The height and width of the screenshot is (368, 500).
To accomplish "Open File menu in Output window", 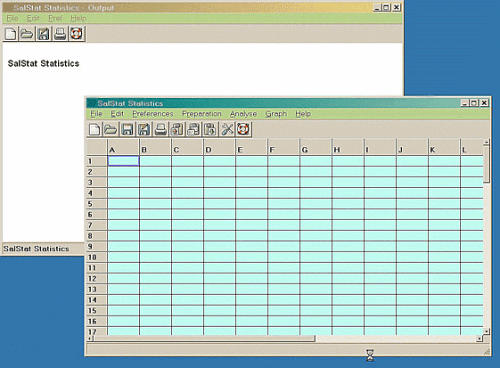I will (12, 18).
